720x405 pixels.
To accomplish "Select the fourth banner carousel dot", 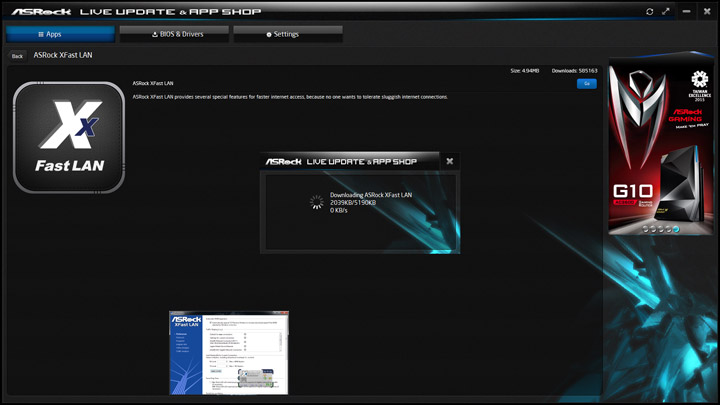I will pyautogui.click(x=668, y=229).
